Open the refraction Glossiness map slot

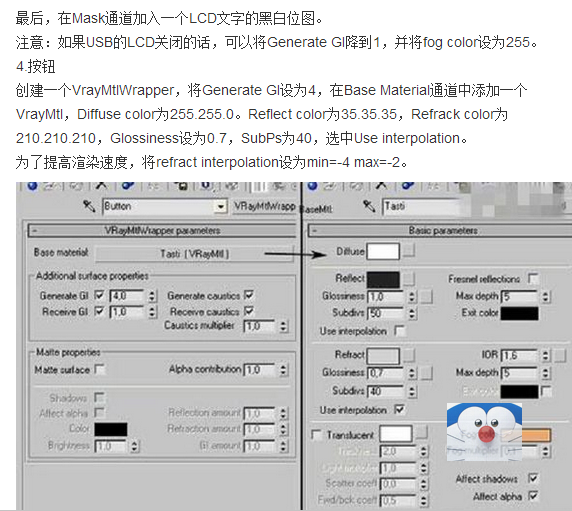click(x=426, y=373)
